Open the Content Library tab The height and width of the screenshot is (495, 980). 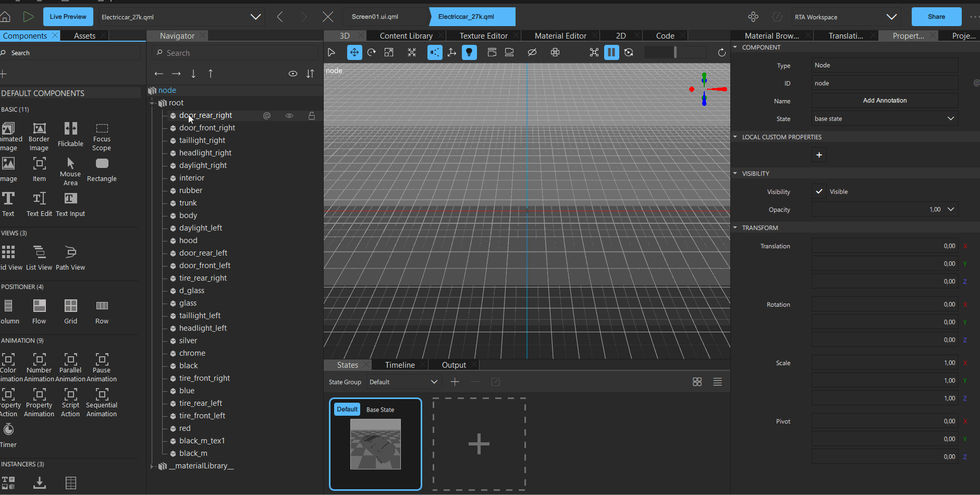click(406, 35)
